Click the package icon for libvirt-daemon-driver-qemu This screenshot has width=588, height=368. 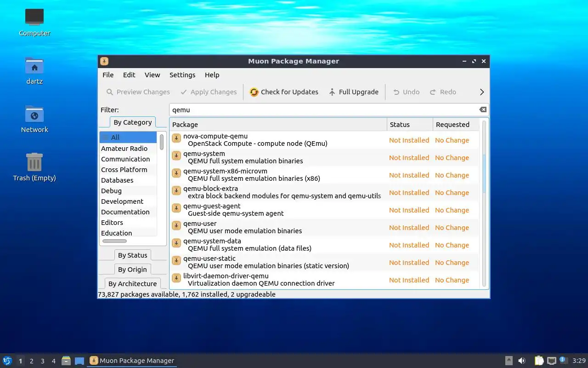click(x=176, y=278)
